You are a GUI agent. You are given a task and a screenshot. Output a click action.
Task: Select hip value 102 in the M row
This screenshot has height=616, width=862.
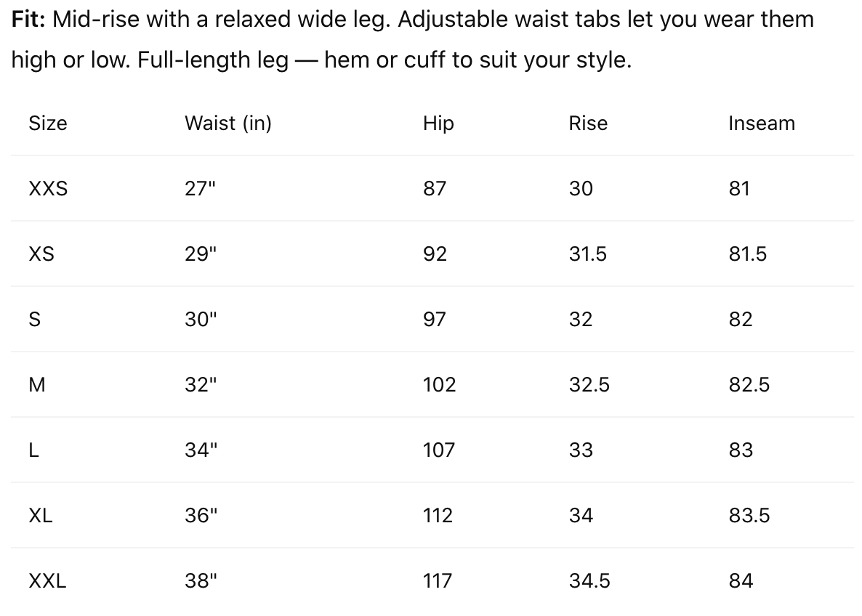439,385
